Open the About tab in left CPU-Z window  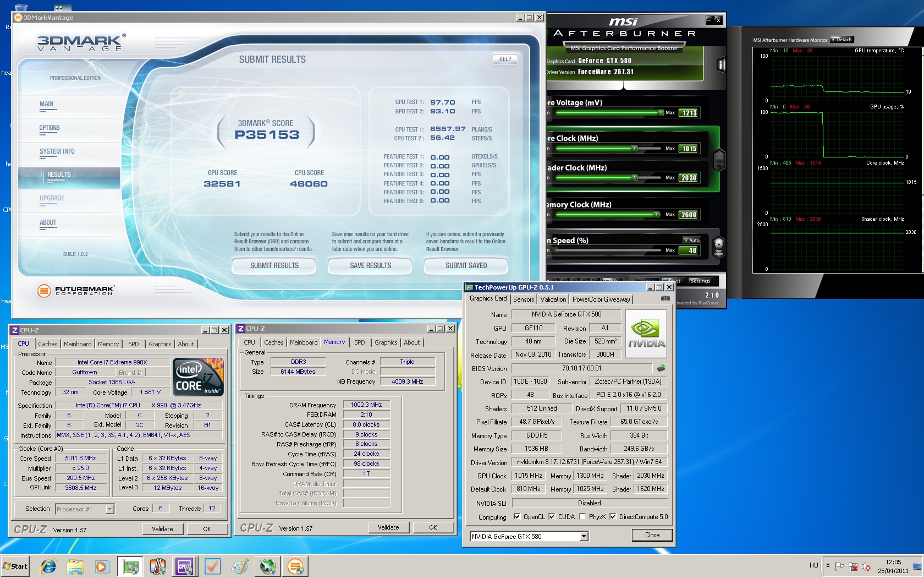(x=185, y=344)
